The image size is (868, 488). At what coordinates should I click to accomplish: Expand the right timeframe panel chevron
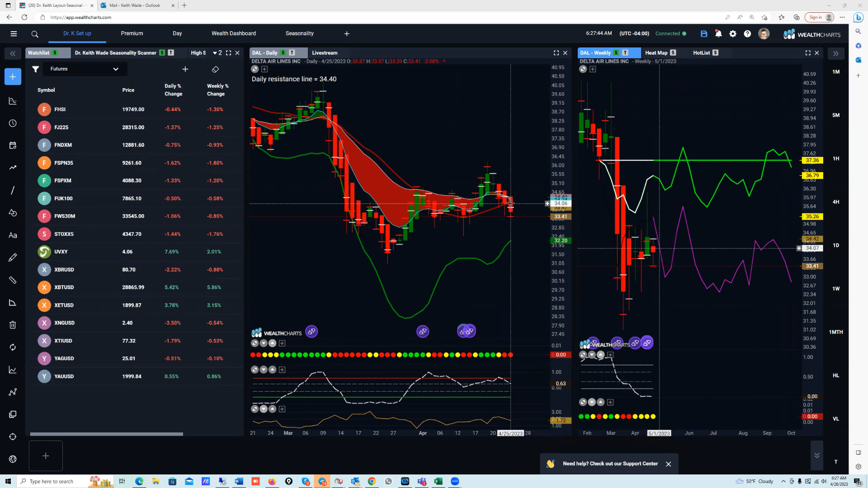click(x=835, y=53)
